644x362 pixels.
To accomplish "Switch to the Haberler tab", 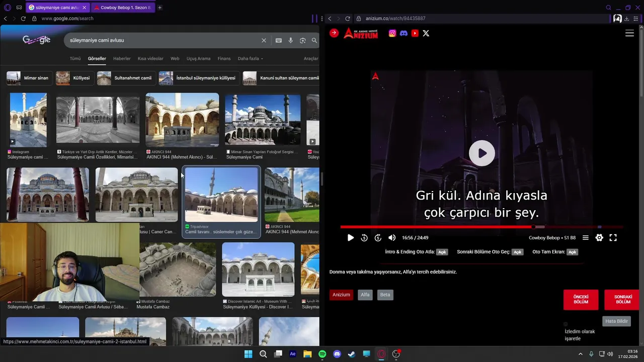I will 122,58.
